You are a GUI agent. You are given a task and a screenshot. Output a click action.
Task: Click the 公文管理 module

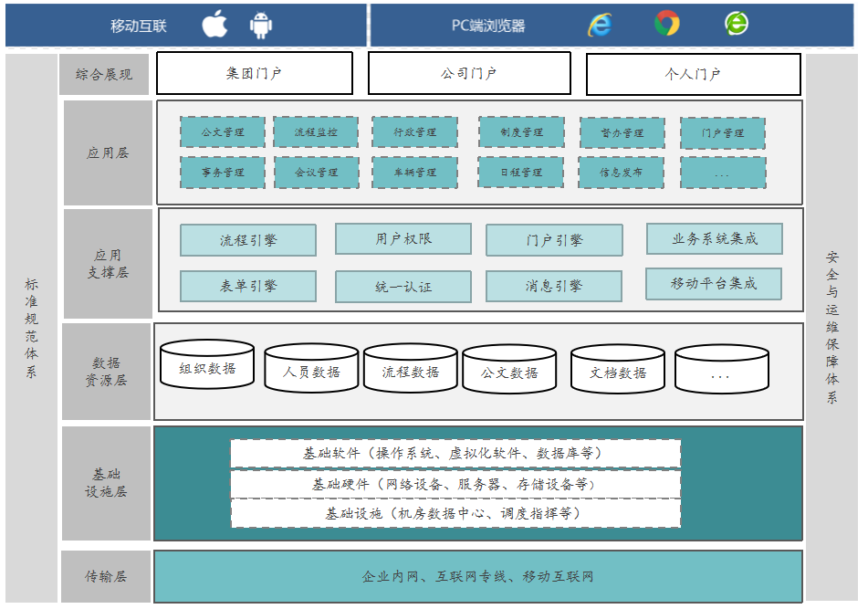pos(223,132)
